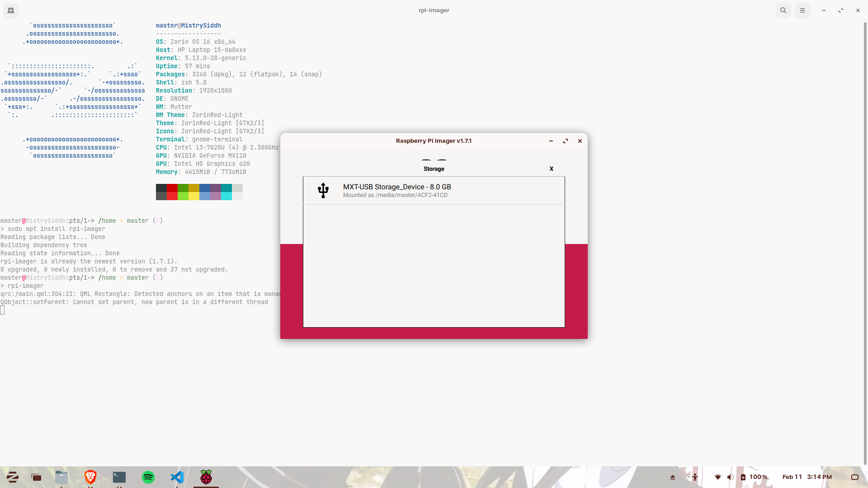Click the 'master@MistrySiddh' neofetch header

pos(189,26)
